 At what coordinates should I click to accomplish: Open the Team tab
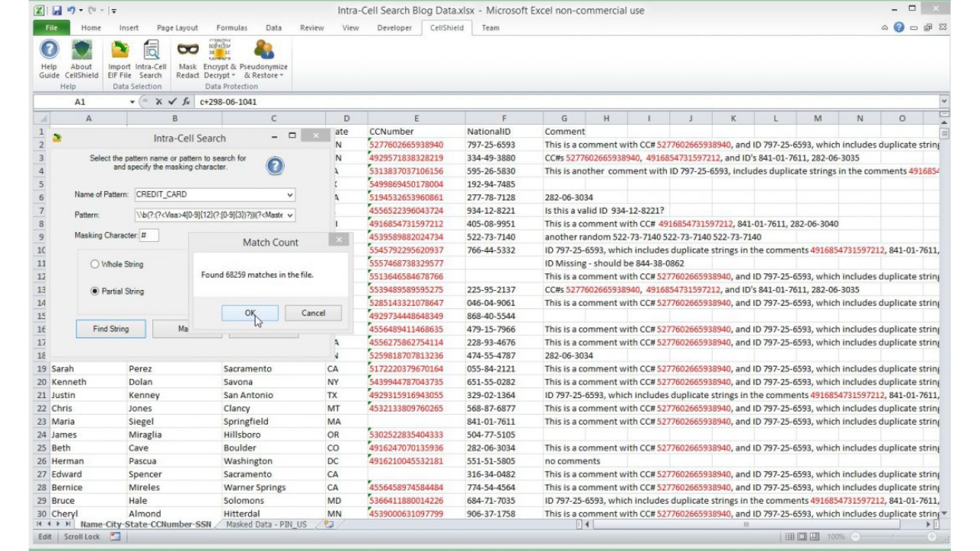click(491, 28)
